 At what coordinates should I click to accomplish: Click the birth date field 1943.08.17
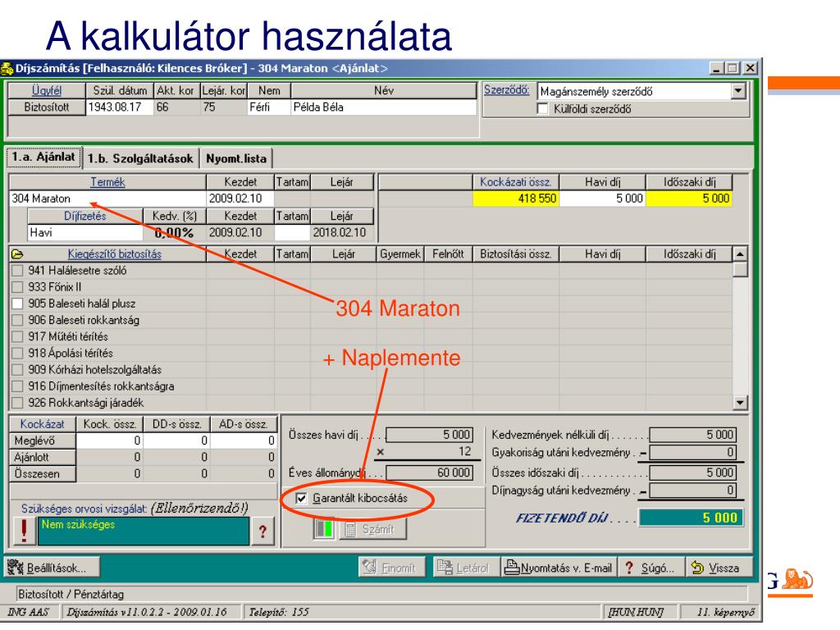click(120, 107)
